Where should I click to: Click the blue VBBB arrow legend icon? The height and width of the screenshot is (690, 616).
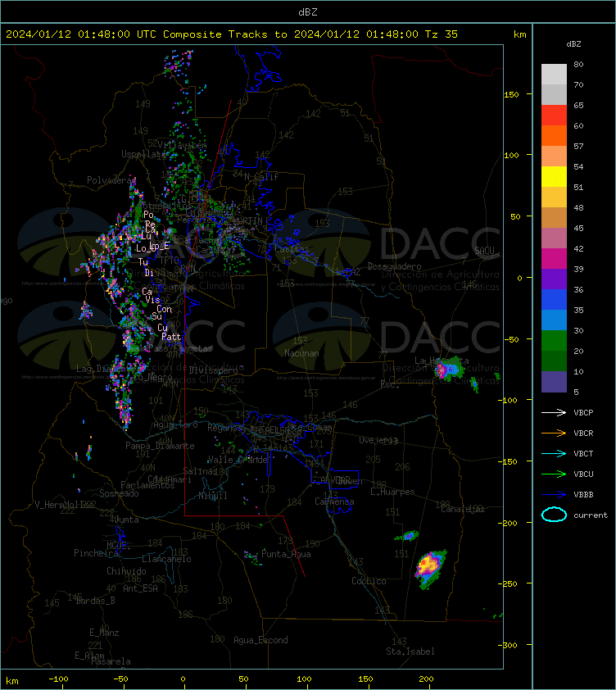point(554,495)
